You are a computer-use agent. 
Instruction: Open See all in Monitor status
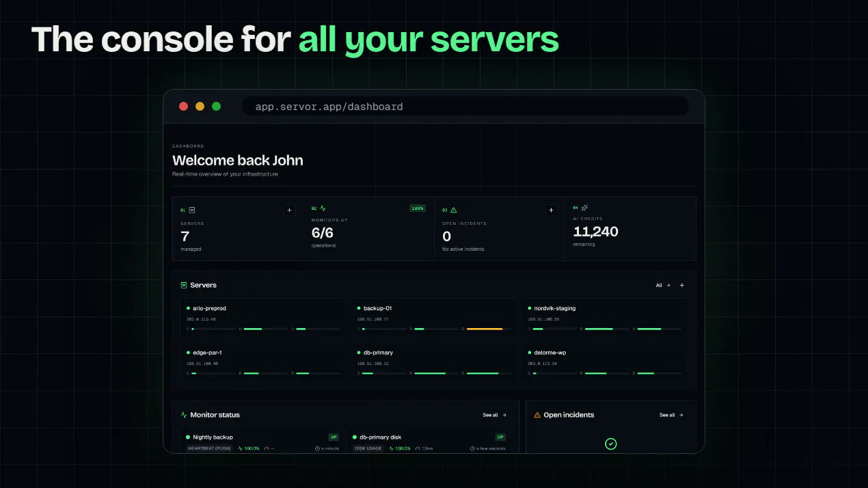click(x=495, y=415)
